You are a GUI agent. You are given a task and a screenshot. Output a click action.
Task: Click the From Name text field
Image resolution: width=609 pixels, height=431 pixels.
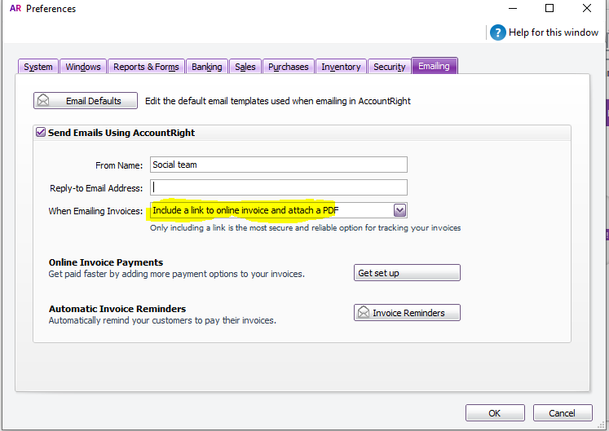tap(278, 165)
